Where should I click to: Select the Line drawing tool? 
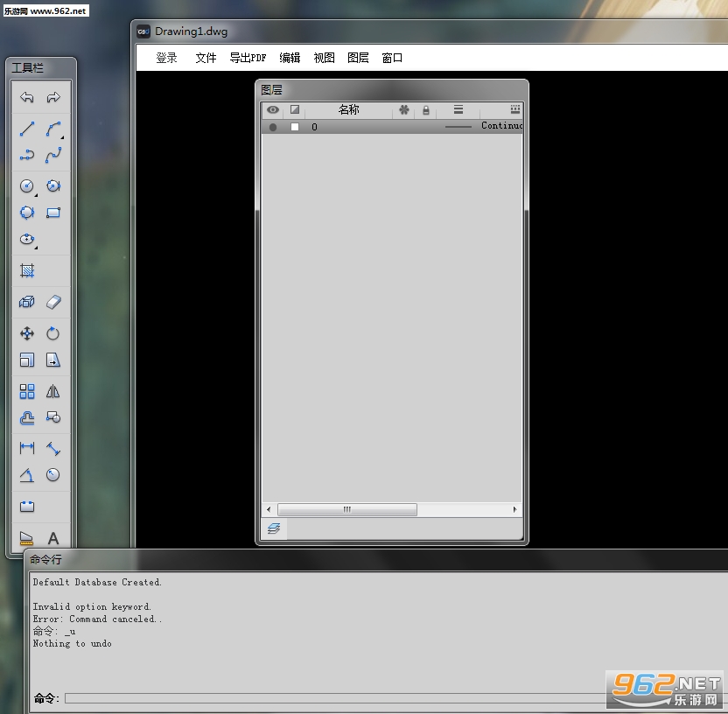point(27,129)
